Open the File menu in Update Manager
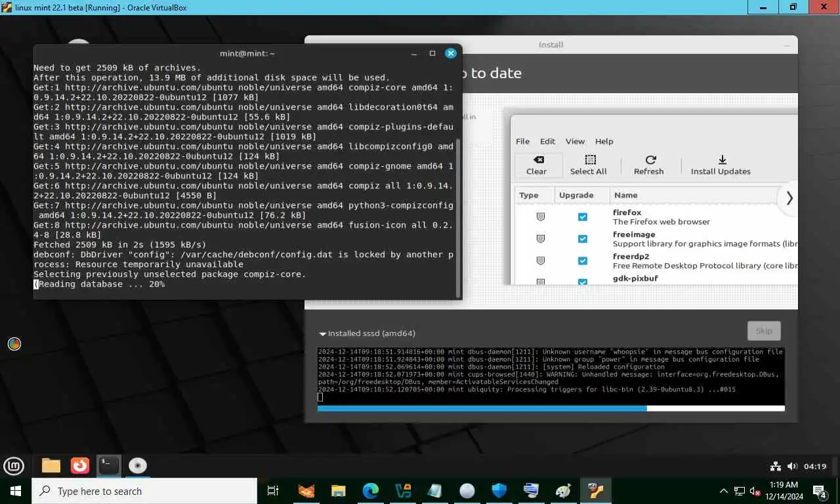 [x=522, y=141]
